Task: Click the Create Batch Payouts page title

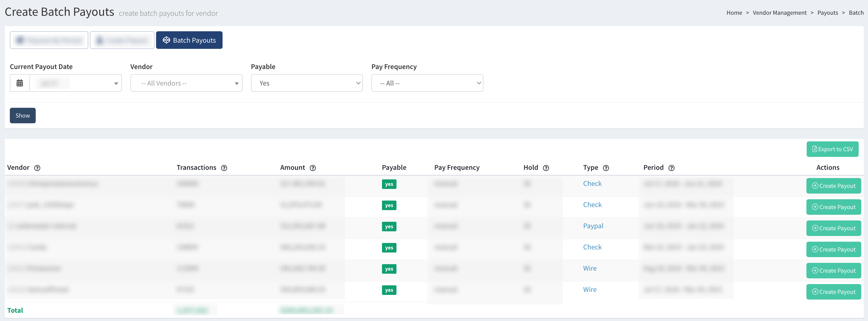Action: (x=59, y=12)
